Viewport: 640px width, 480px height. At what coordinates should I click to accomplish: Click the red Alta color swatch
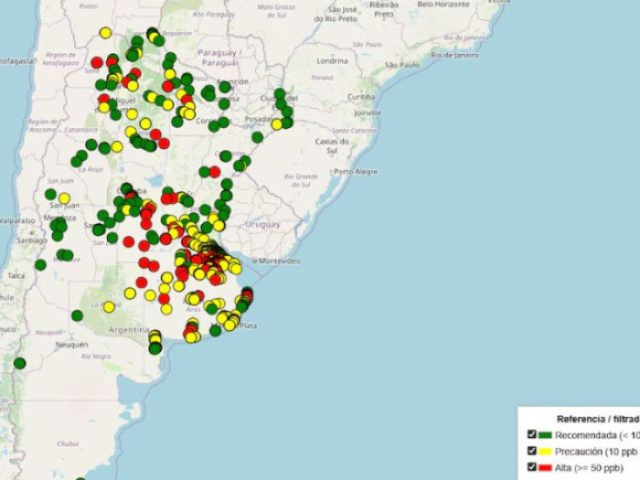[545, 468]
